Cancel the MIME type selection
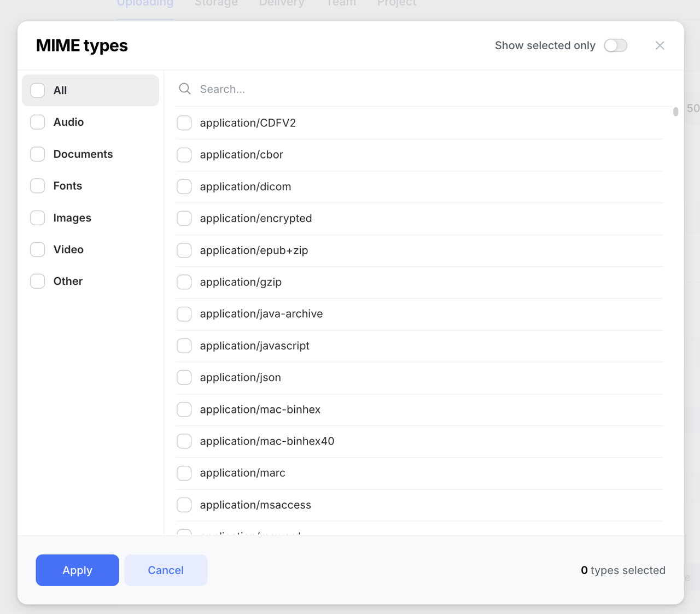Viewport: 700px width, 614px height. coord(165,570)
